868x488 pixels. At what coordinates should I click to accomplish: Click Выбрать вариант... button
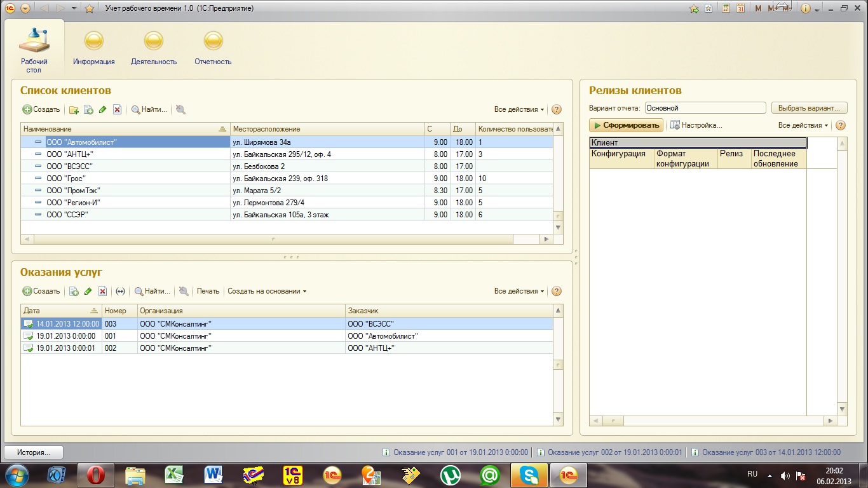(x=809, y=108)
